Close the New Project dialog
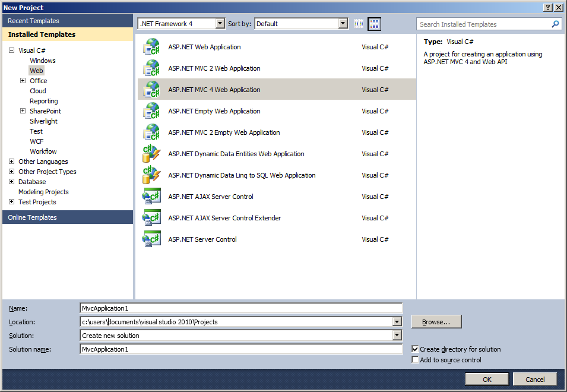The image size is (567, 392). pos(558,8)
